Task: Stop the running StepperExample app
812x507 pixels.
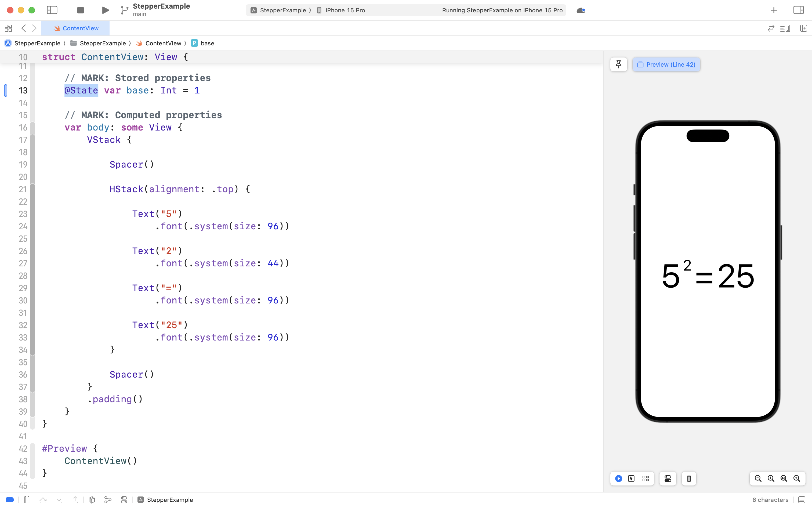Action: point(80,10)
